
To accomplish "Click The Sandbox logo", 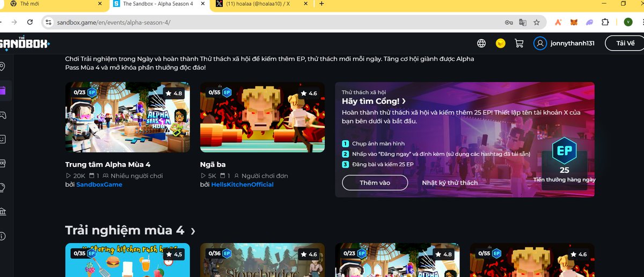I will (25, 43).
